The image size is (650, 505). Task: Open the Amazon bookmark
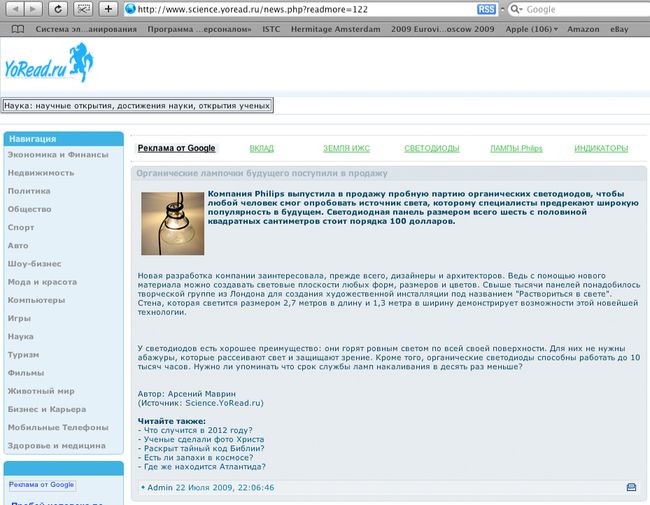click(x=583, y=29)
